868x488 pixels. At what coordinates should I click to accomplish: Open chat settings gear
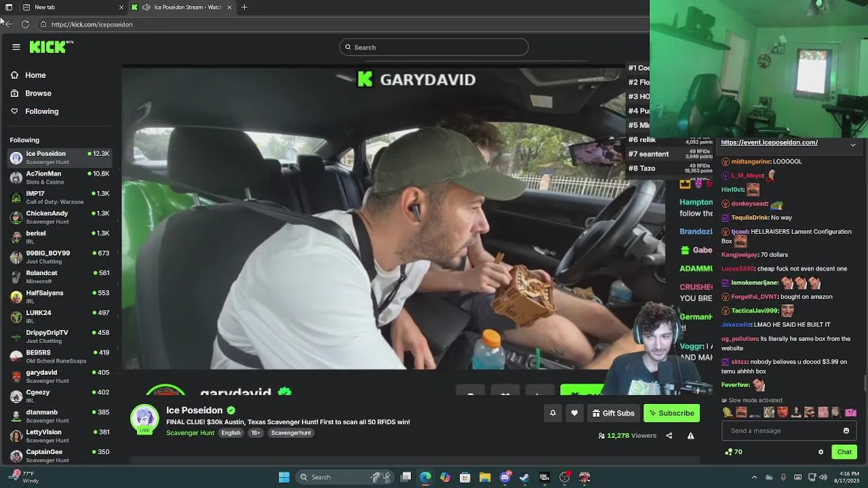[x=821, y=452]
